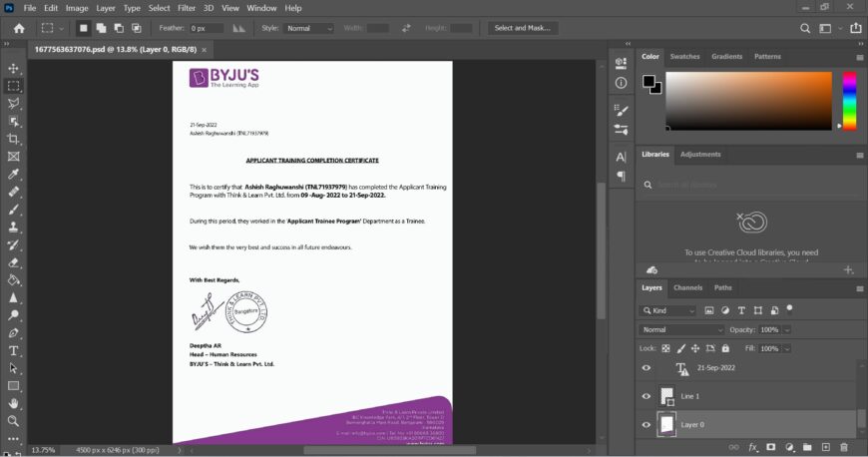Open the tool preset picker arrow
Screen dimensions: 868x457
(x=62, y=28)
